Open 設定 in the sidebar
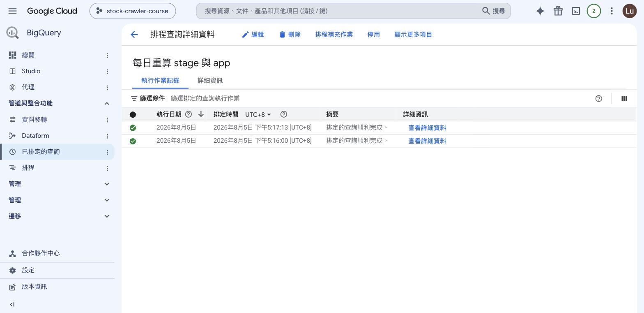The image size is (644, 313). [57, 270]
